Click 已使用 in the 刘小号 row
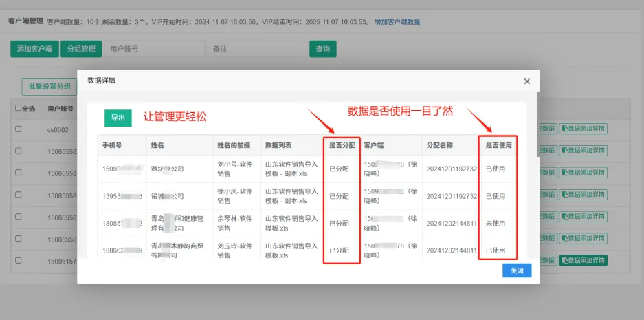The height and width of the screenshot is (320, 644). (x=496, y=169)
